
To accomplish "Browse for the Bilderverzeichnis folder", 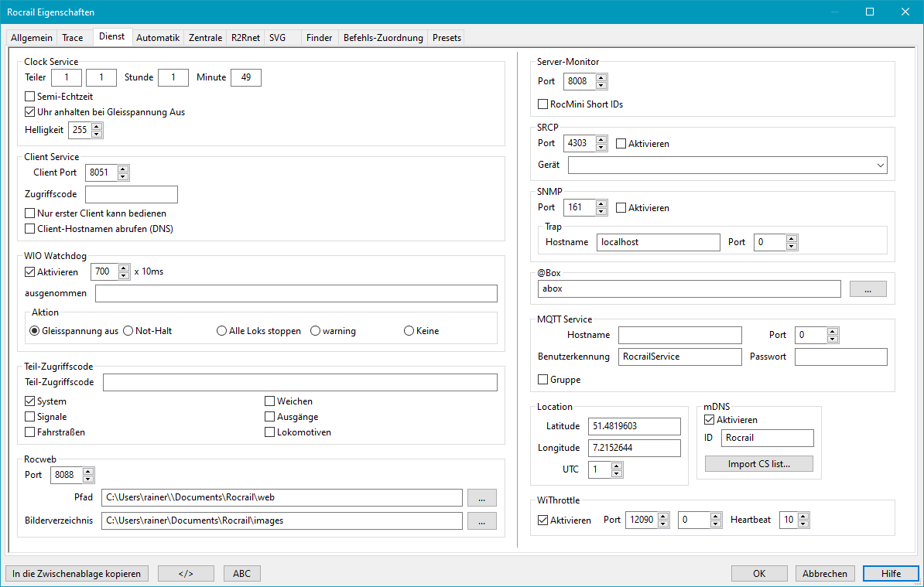I will tap(481, 520).
